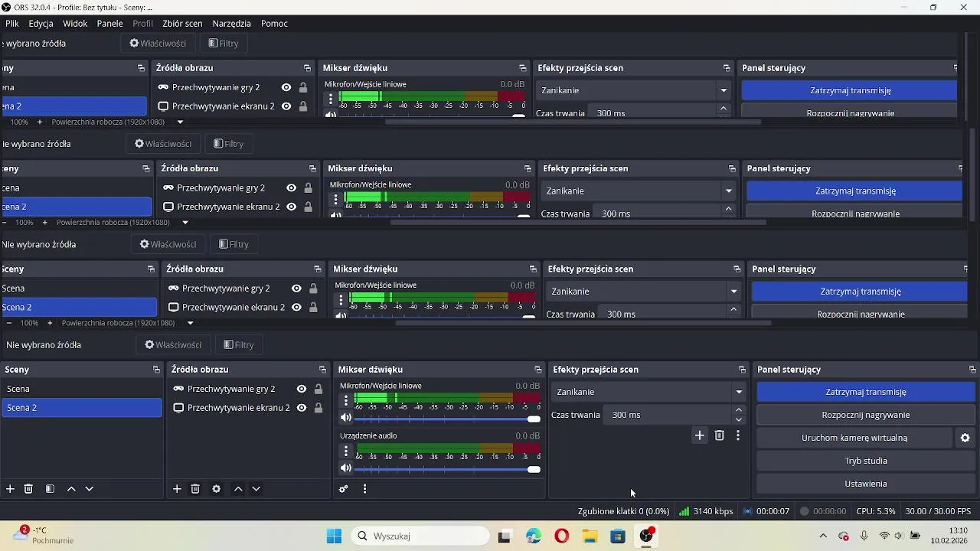The image size is (980, 551).
Task: Open the Widok menu
Action: (75, 24)
